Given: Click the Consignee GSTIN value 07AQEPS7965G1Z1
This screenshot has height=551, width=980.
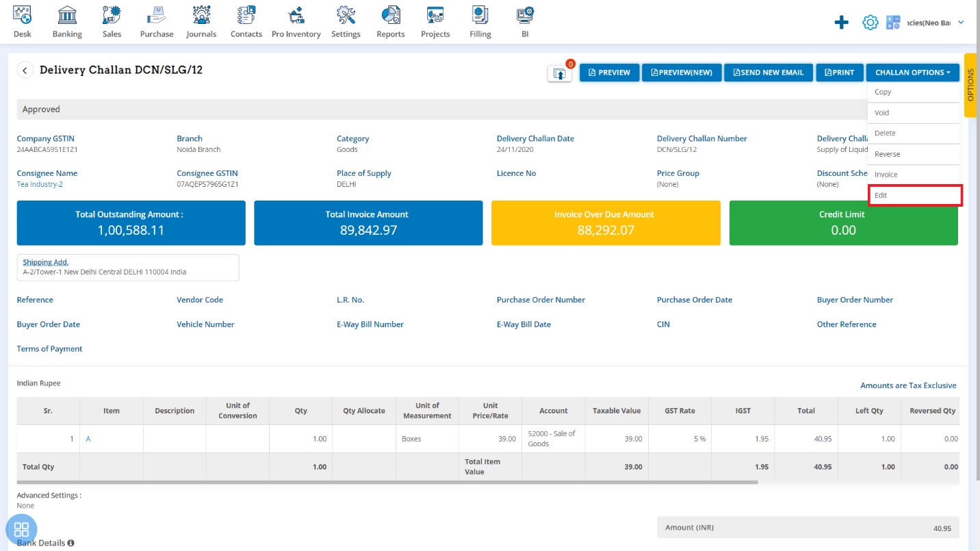Looking at the screenshot, I should (207, 185).
